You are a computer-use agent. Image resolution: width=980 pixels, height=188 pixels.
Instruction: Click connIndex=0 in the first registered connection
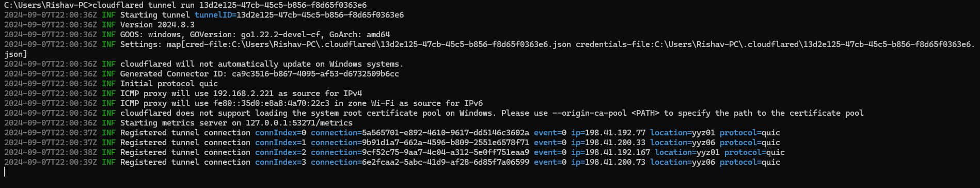[280, 133]
